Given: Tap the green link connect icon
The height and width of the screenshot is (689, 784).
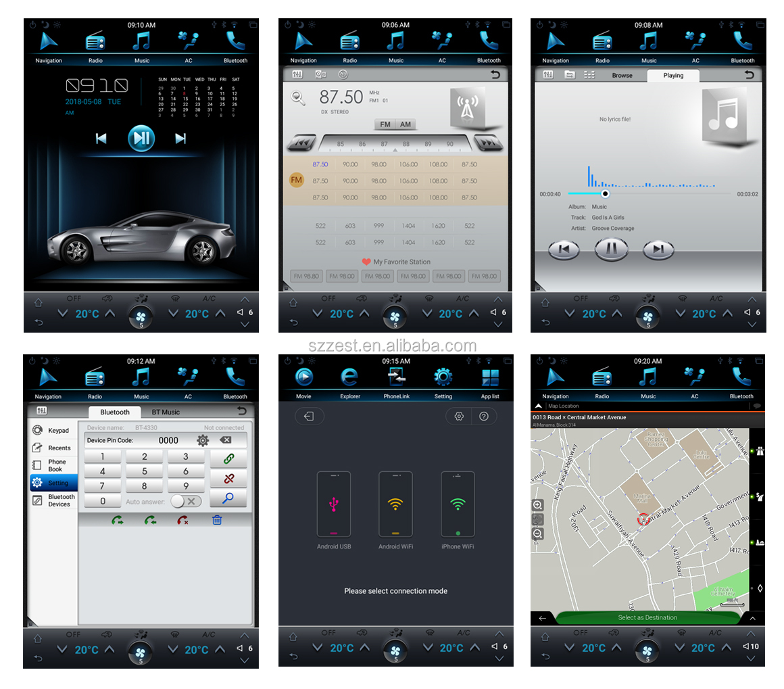Looking at the screenshot, I should coord(228,458).
